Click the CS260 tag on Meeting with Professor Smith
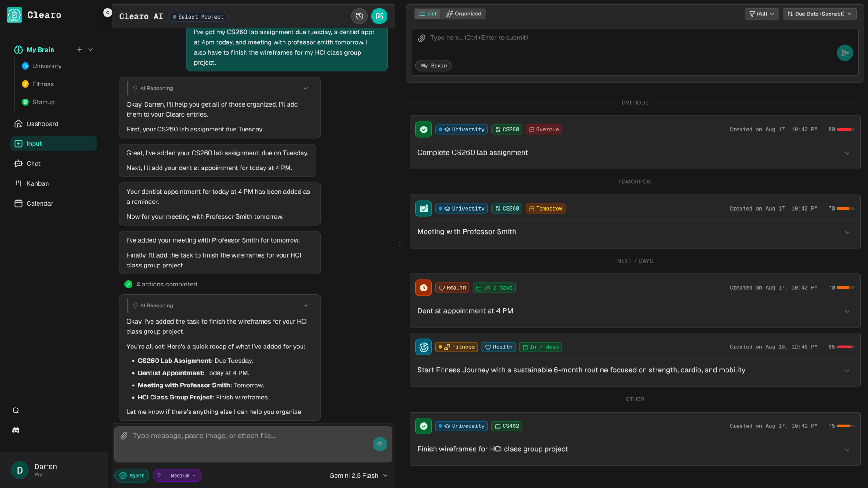868x488 pixels. (507, 209)
